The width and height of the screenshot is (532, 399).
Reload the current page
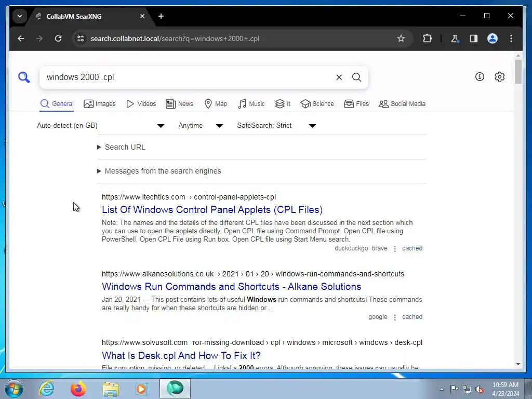tap(58, 38)
